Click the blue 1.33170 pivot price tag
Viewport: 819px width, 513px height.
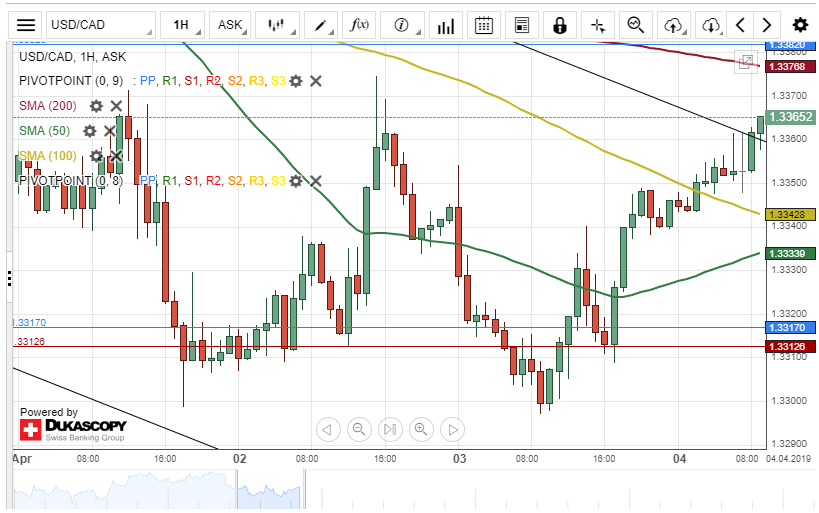790,328
